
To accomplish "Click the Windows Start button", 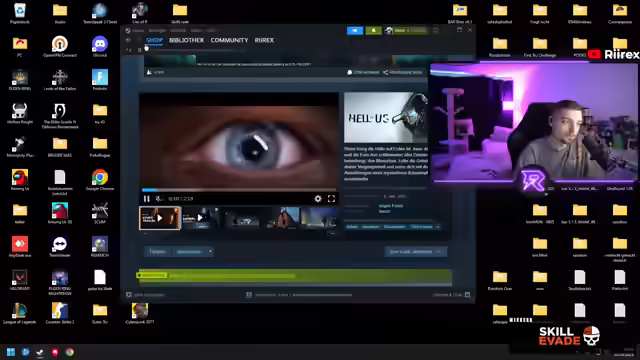I will [11, 352].
